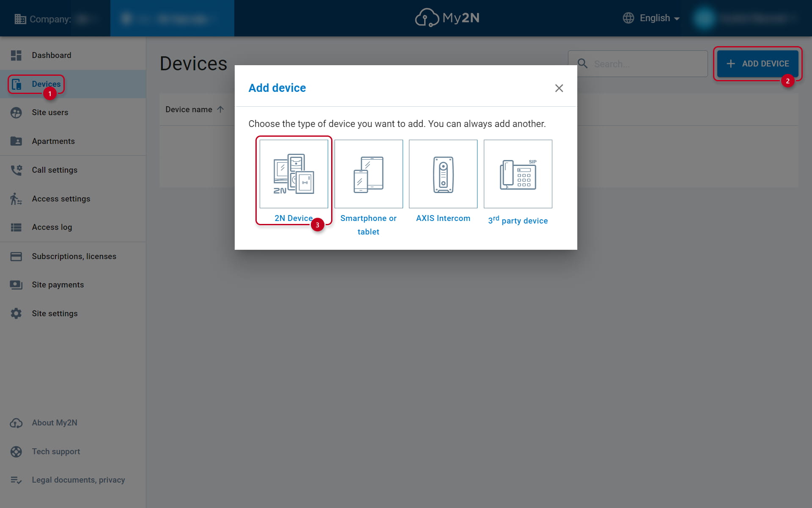Viewport: 812px width, 508px height.
Task: Click 3rd party device label
Action: 518,220
